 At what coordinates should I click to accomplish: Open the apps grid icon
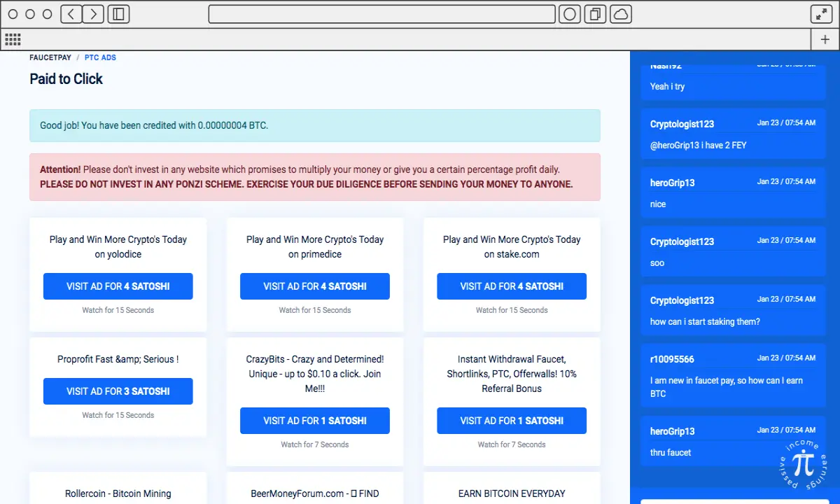click(x=13, y=39)
